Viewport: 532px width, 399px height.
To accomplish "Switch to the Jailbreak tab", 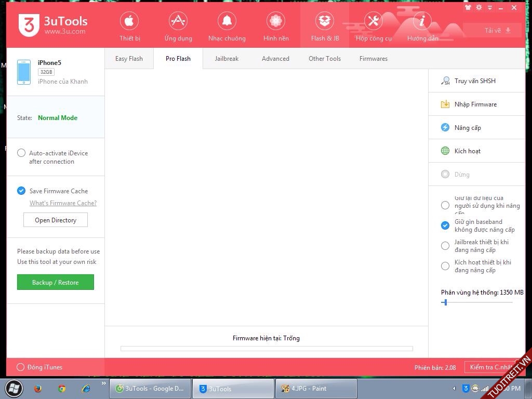I will [x=227, y=59].
